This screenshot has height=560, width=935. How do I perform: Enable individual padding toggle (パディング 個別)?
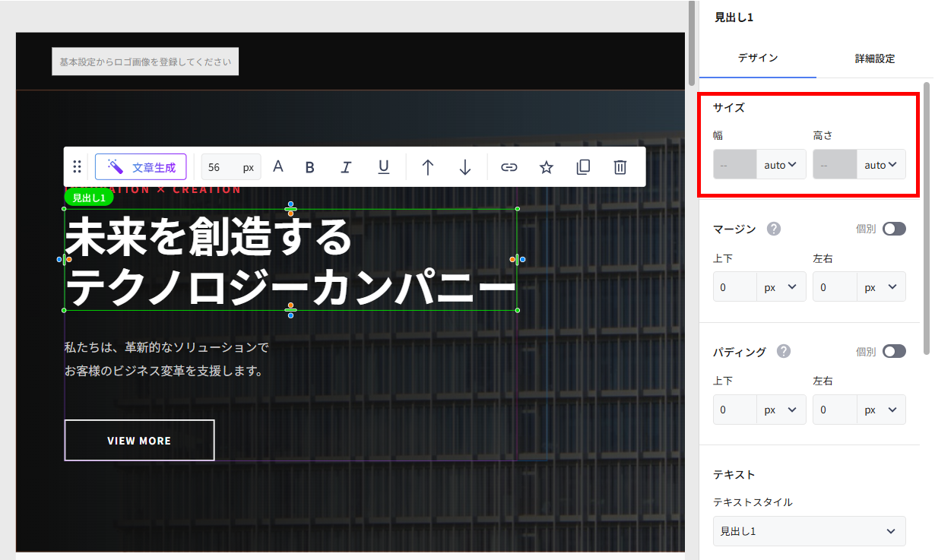click(894, 351)
